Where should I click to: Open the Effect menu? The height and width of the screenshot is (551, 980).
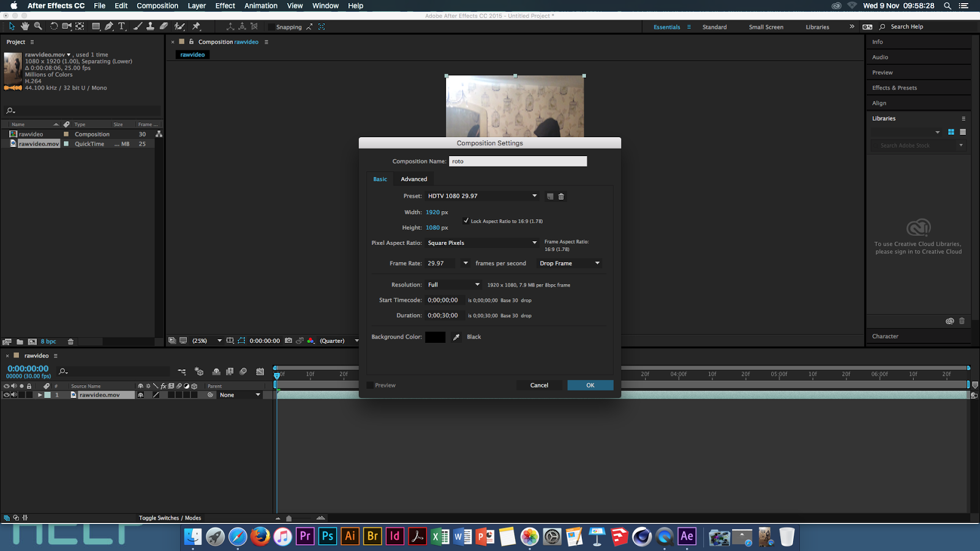(225, 6)
